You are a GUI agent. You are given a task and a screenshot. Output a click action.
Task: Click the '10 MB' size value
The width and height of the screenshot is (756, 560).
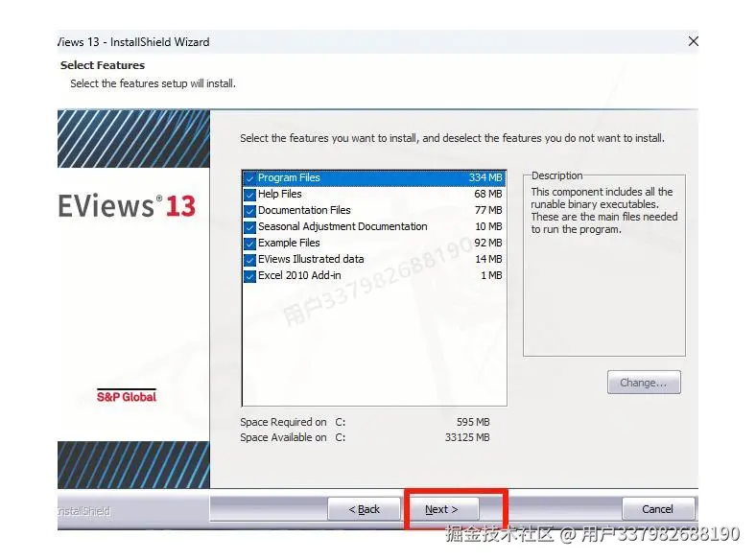pyautogui.click(x=488, y=226)
